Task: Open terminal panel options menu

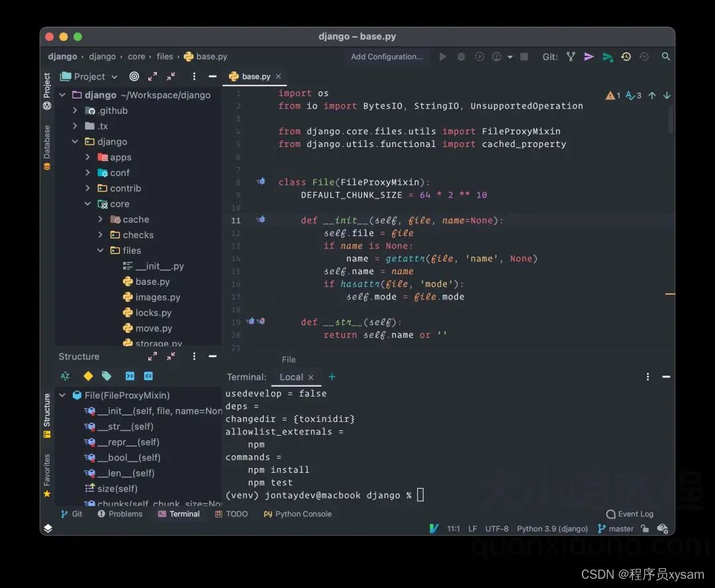Action: [647, 377]
